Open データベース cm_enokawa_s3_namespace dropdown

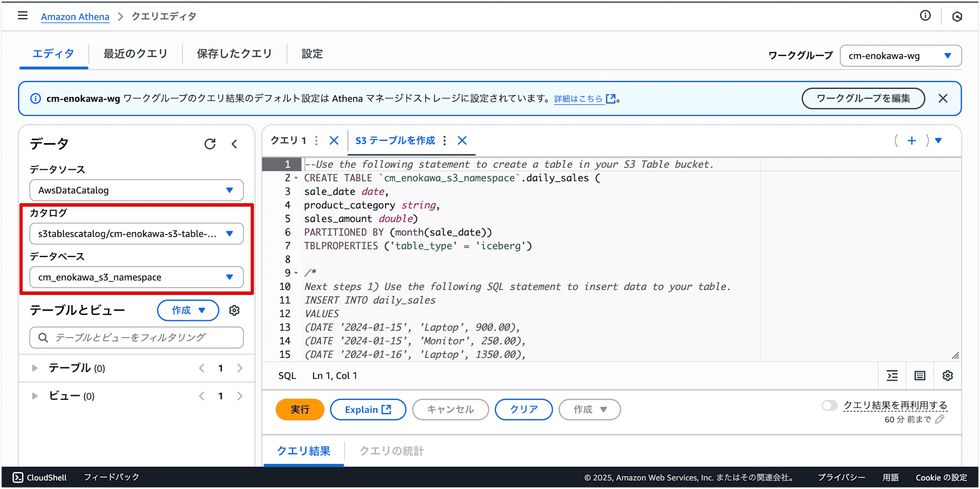pos(137,277)
